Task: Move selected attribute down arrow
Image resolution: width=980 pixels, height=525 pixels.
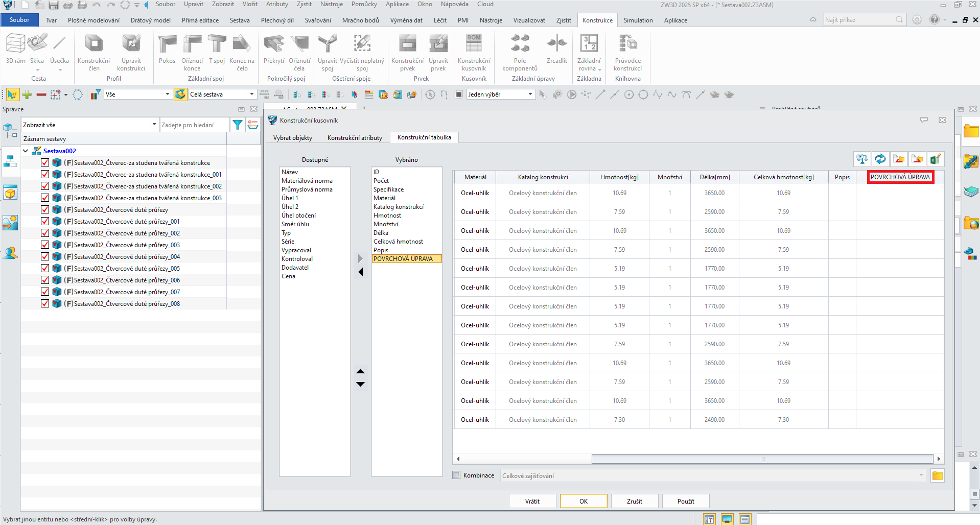Action: (x=361, y=384)
